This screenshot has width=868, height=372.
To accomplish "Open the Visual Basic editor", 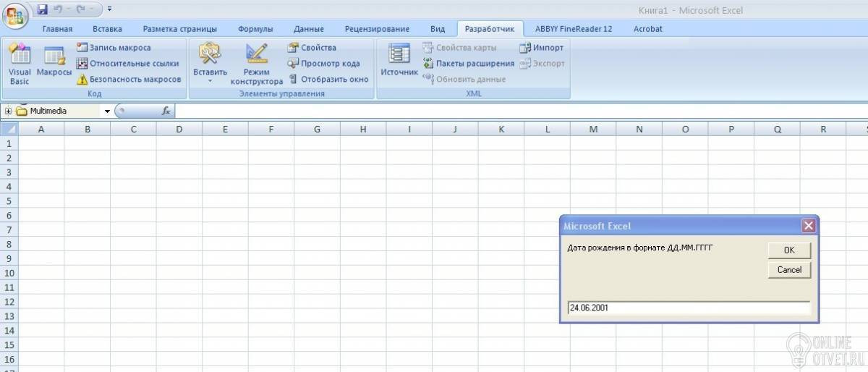I will pos(20,64).
